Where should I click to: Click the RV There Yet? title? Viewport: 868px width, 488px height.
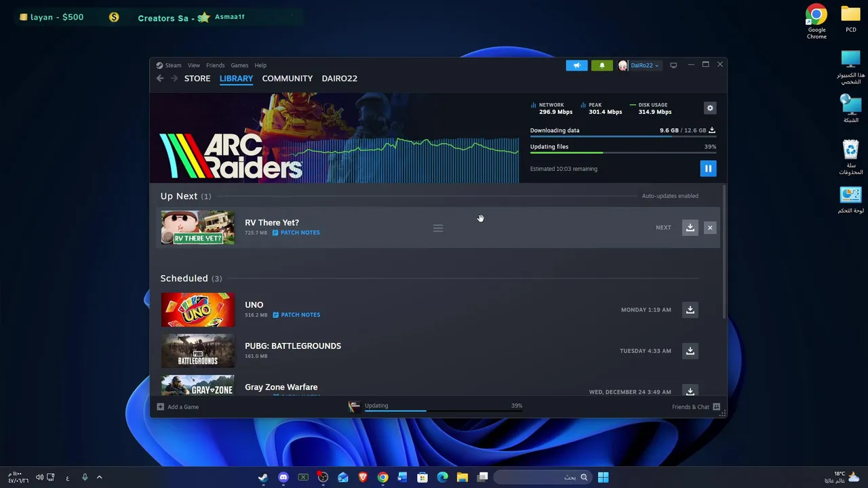[272, 222]
